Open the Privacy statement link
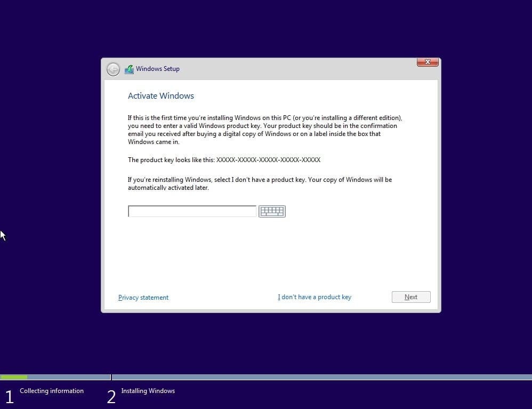 pyautogui.click(x=143, y=298)
